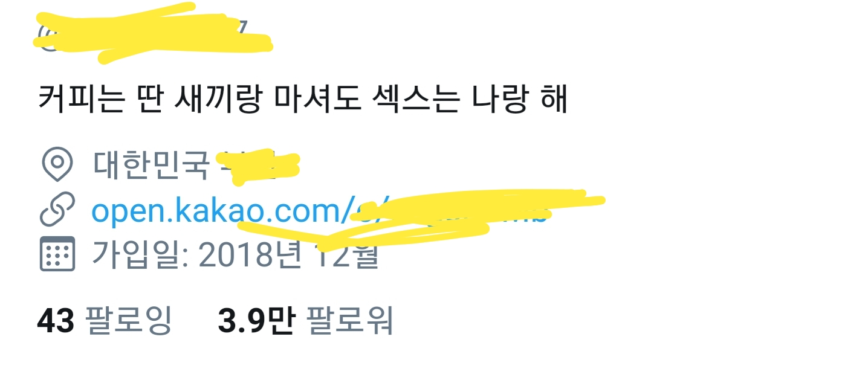Click the bold 3.9만 count

tap(256, 321)
